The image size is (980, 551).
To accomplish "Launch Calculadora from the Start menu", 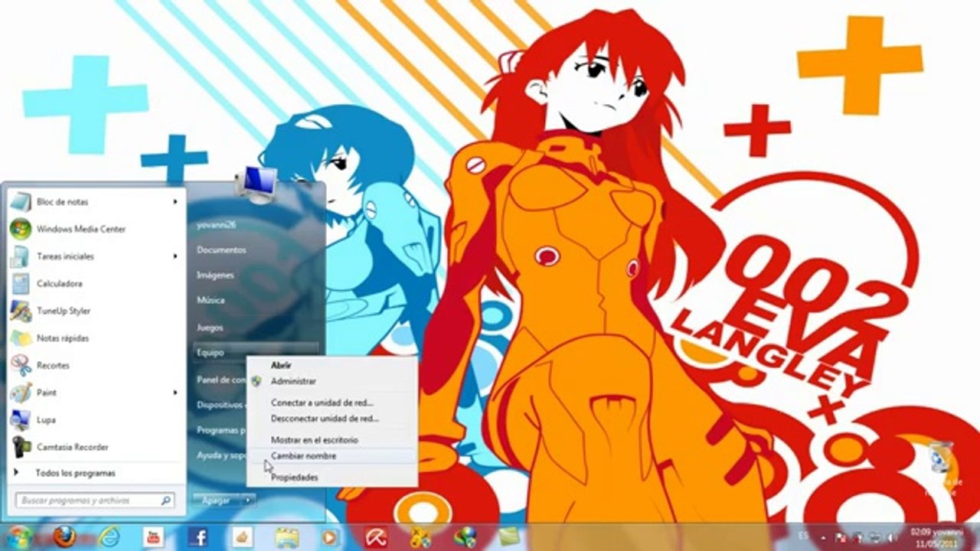I will coord(95,283).
